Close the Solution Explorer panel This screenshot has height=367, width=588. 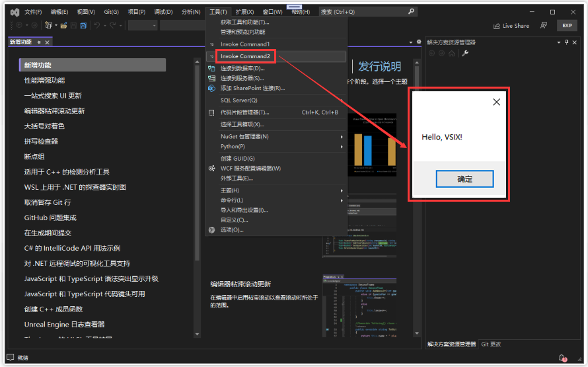pos(575,42)
